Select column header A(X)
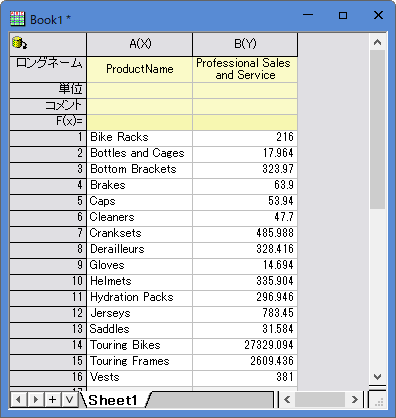Image resolution: width=396 pixels, height=418 pixels. (x=140, y=44)
